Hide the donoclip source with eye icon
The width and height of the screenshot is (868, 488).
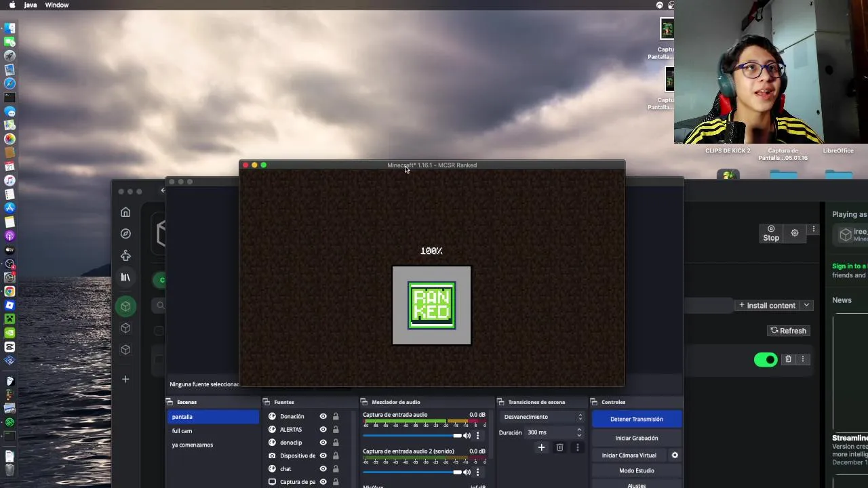point(323,443)
